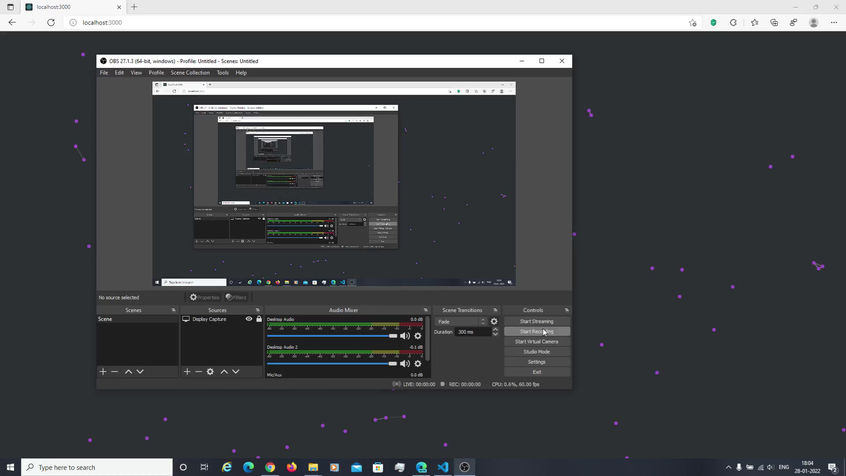The width and height of the screenshot is (846, 476).
Task: Click Start Streaming button
Action: [536, 321]
